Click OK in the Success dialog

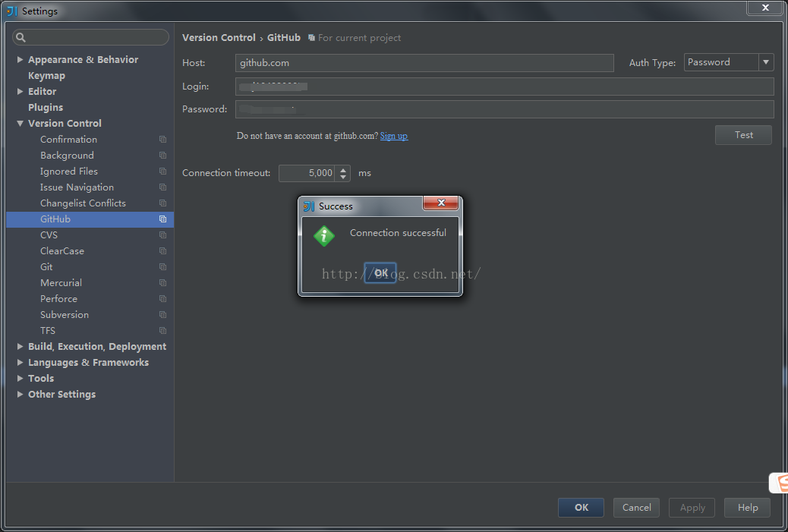pyautogui.click(x=380, y=272)
